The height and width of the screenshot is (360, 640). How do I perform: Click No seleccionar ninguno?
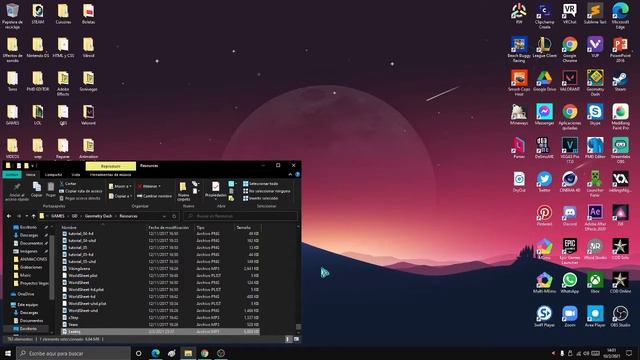pyautogui.click(x=267, y=191)
